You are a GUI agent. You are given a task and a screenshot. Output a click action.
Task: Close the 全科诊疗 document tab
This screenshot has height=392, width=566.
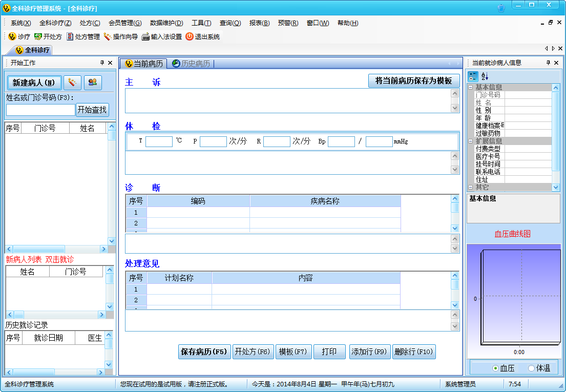coord(560,48)
